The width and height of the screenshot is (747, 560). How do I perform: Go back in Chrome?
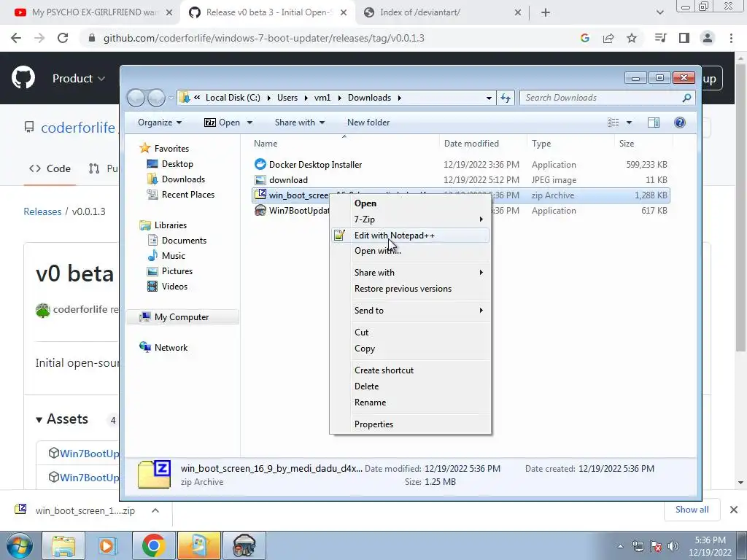pos(16,38)
